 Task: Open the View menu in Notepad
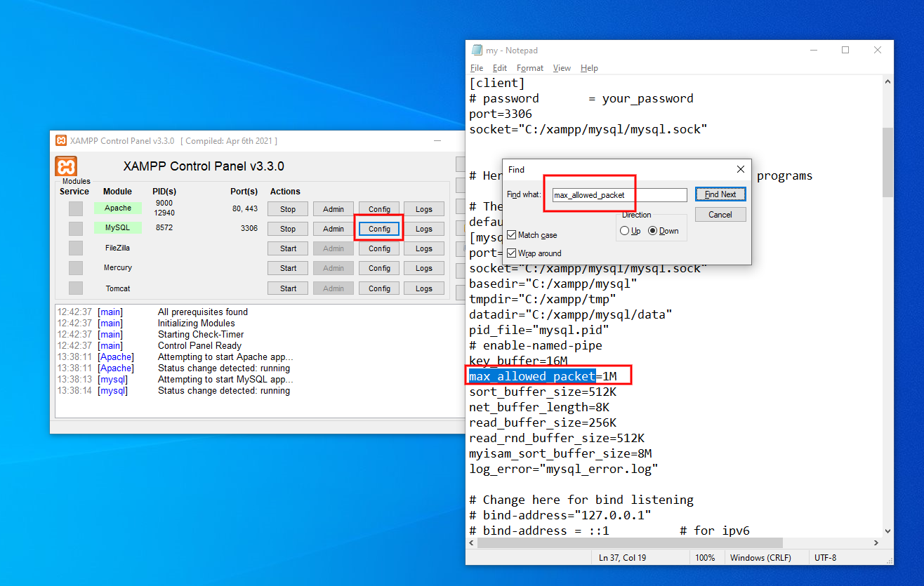[x=562, y=68]
